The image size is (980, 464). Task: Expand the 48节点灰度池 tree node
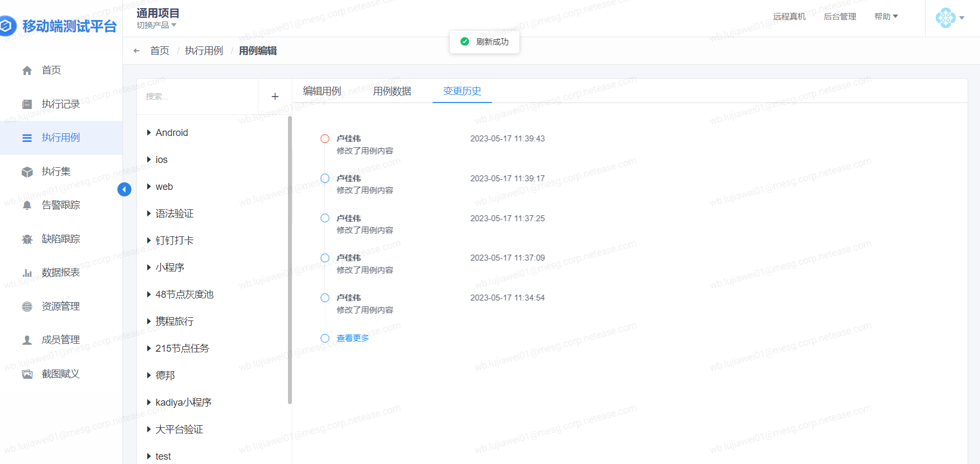(x=149, y=295)
